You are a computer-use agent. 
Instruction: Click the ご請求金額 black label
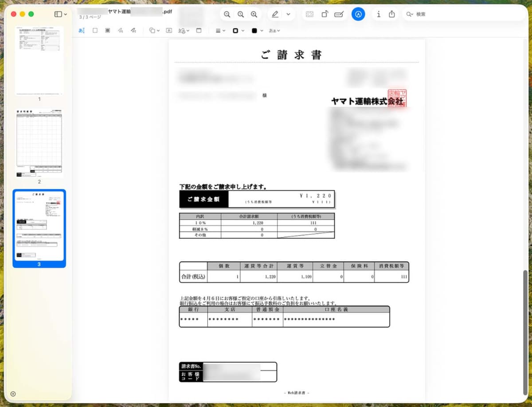[204, 199]
